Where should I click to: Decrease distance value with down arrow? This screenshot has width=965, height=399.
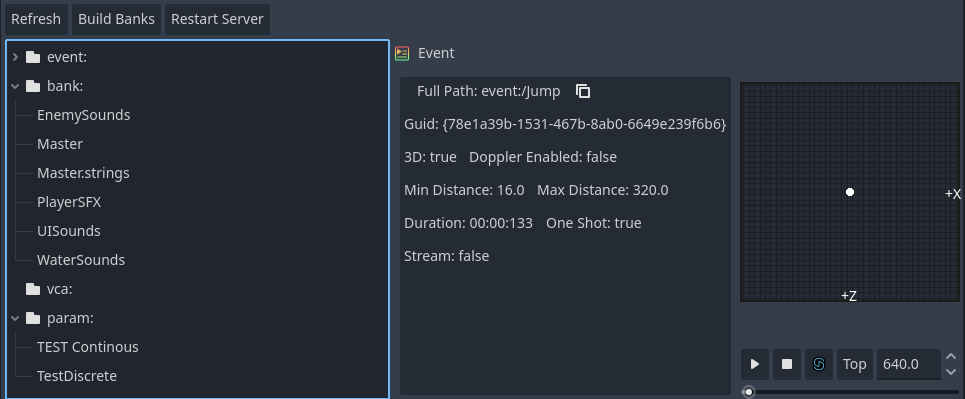(x=951, y=372)
